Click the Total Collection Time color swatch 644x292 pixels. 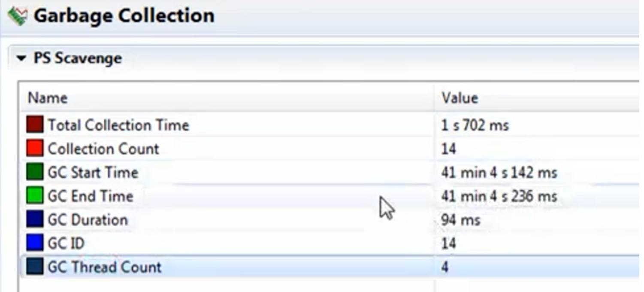pos(35,125)
